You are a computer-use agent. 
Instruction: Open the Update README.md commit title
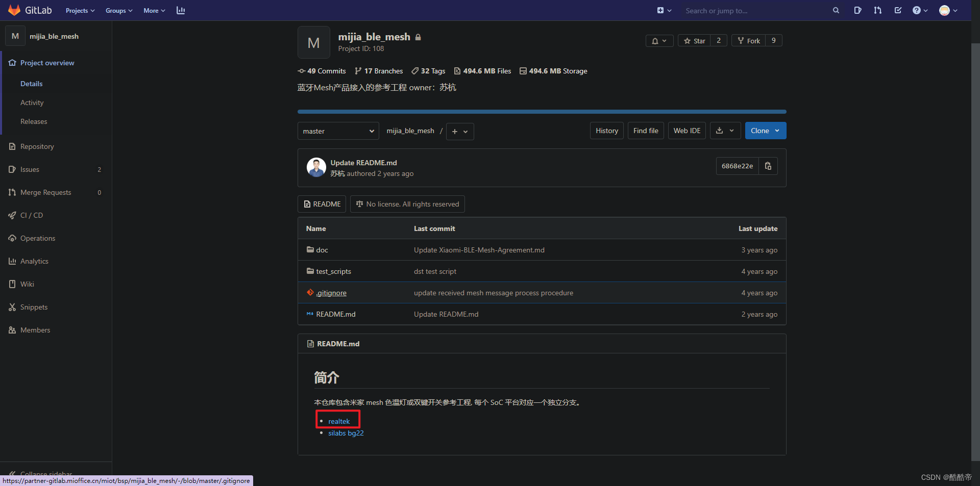(363, 163)
